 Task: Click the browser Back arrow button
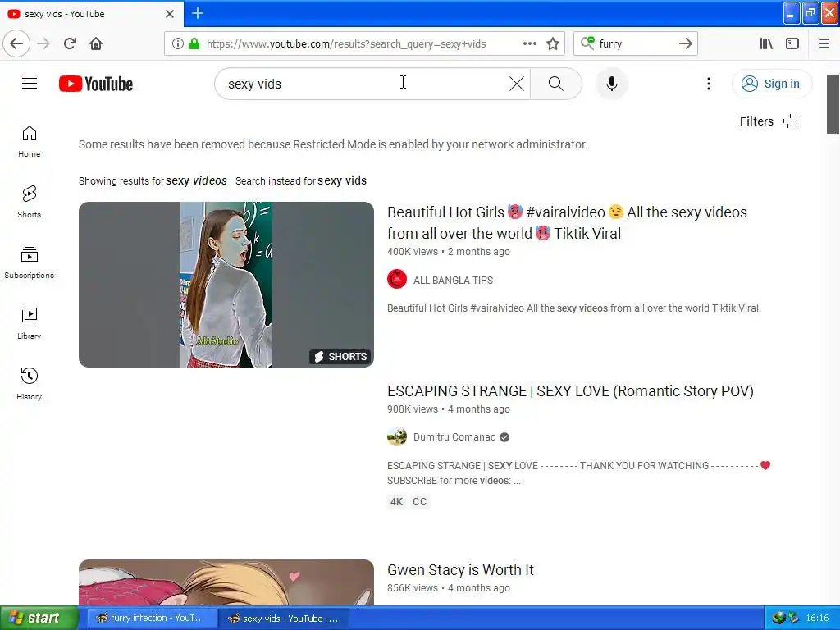[16, 43]
